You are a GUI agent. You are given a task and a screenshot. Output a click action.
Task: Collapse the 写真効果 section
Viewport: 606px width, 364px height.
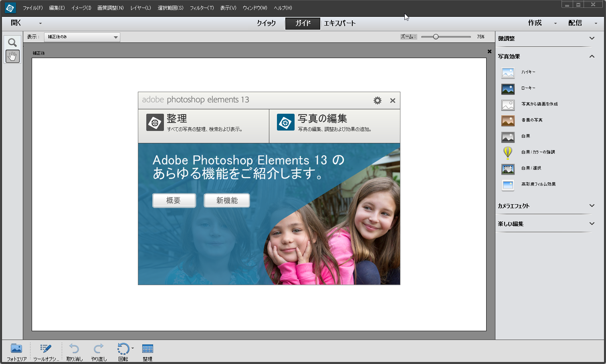pos(592,56)
